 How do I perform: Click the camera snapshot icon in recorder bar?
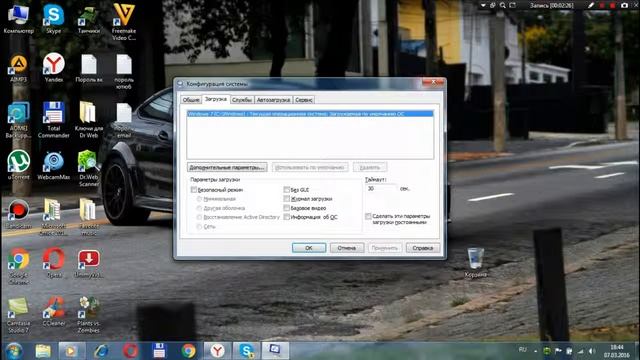click(624, 5)
